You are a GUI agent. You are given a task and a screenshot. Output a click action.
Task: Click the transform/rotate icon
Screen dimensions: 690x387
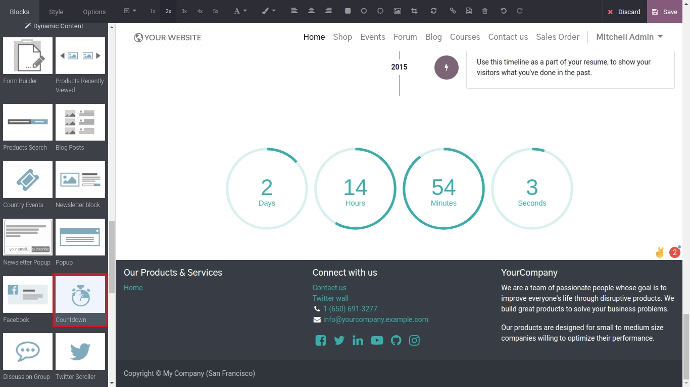tap(433, 11)
